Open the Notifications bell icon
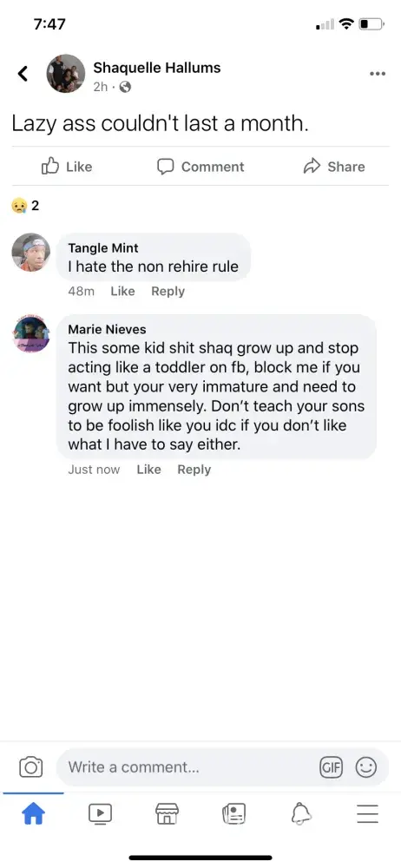The width and height of the screenshot is (401, 868). (301, 814)
